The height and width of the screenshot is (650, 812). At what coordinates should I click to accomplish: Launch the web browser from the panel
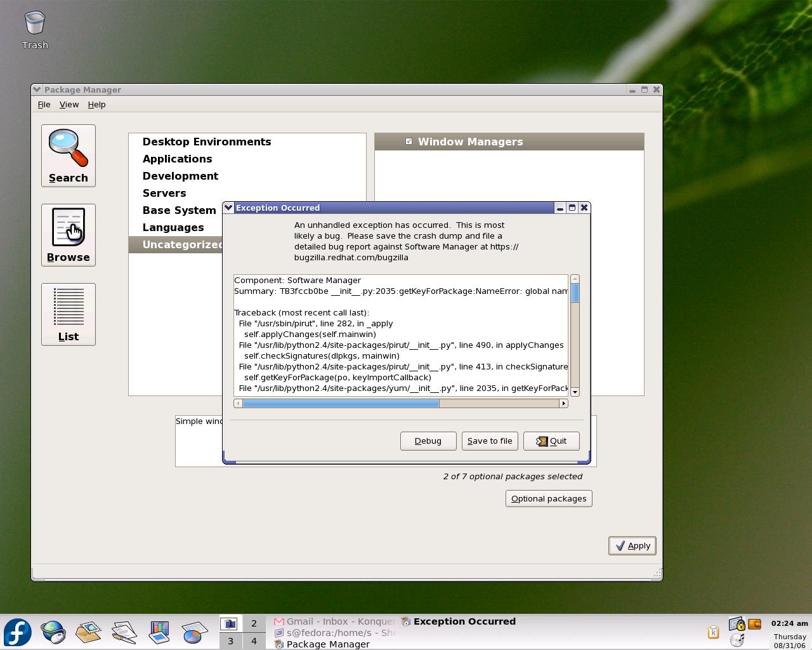[x=53, y=632]
